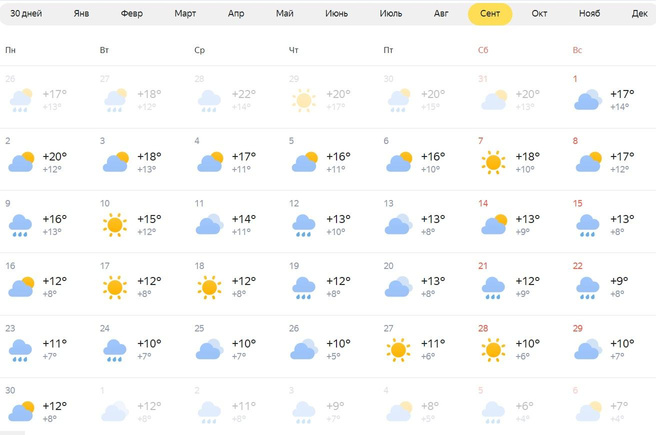Click the sunny icon for September 28

click(x=492, y=350)
